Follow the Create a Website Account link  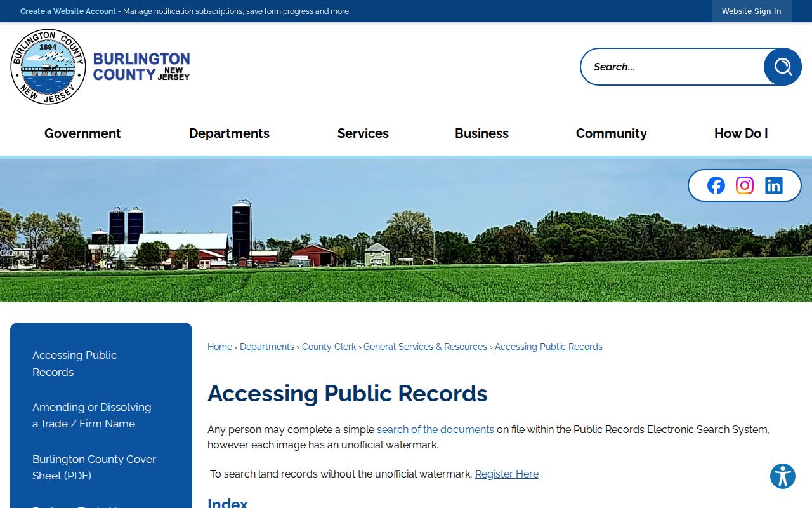[x=68, y=11]
